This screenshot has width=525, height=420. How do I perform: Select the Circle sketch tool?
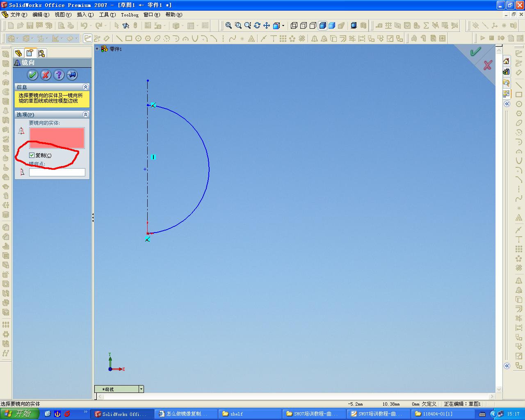138,39
